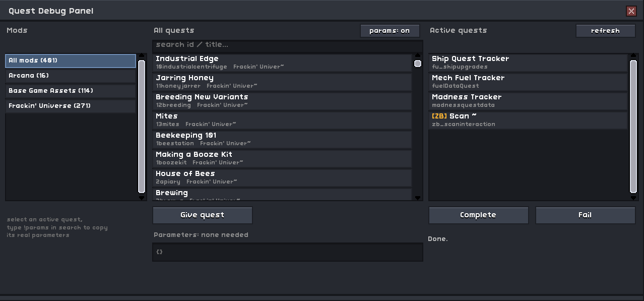The image size is (644, 301).
Task: Click the All quests list scroll-up arrow
Action: point(418,56)
